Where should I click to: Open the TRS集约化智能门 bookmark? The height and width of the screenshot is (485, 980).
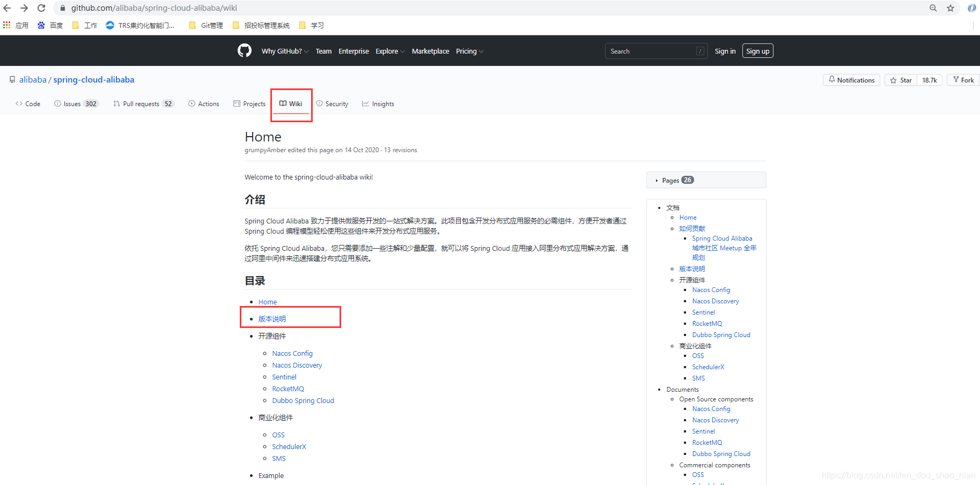[x=140, y=25]
